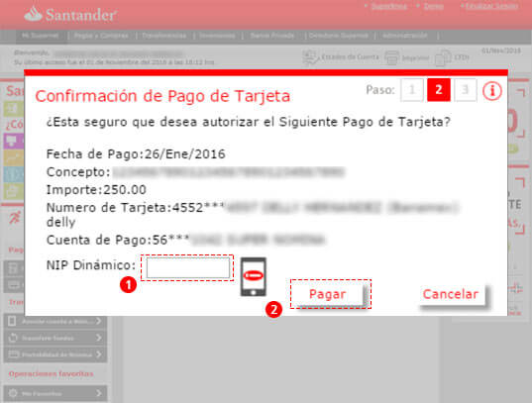
Task: Click the gear icon beside Mis Favoritos
Action: pyautogui.click(x=13, y=393)
